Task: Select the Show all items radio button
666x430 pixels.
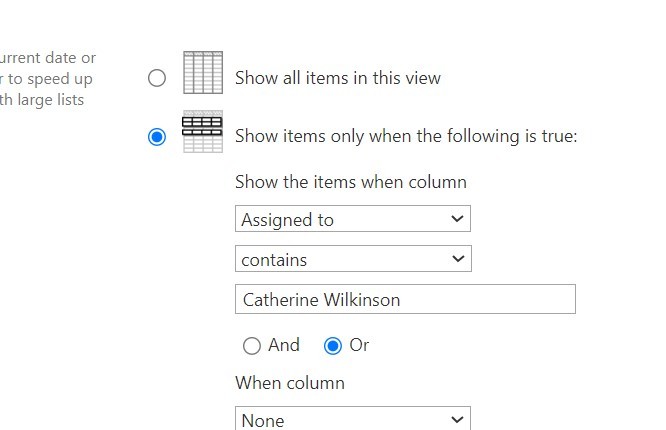Action: [x=157, y=78]
